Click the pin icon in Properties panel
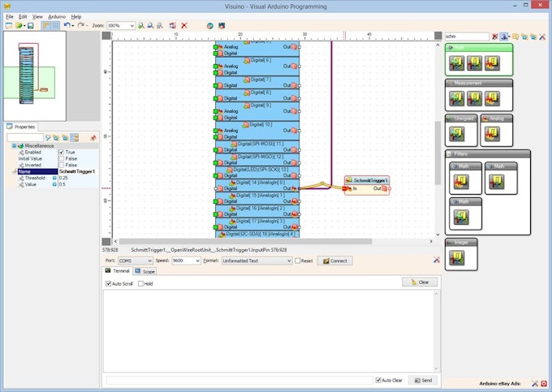The image size is (552, 392). [x=93, y=138]
